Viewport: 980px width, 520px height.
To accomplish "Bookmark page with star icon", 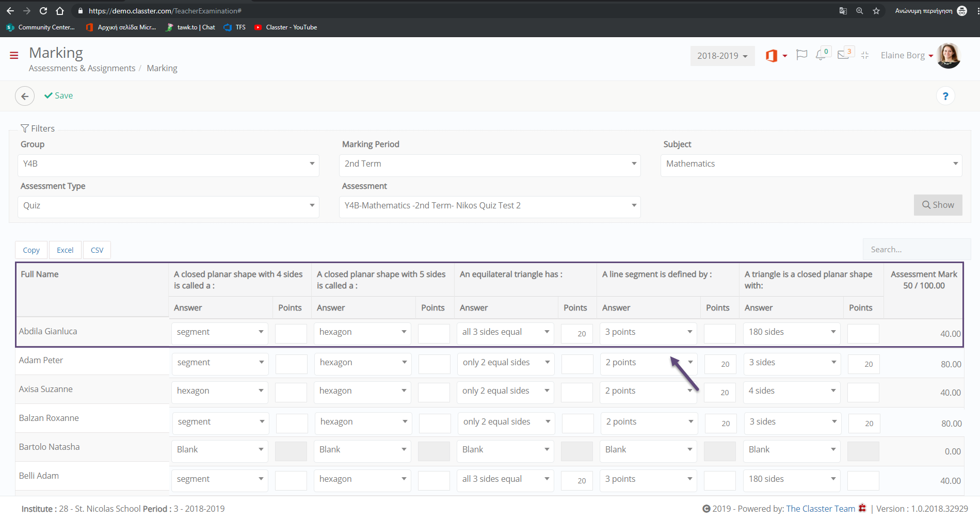I will [876, 11].
